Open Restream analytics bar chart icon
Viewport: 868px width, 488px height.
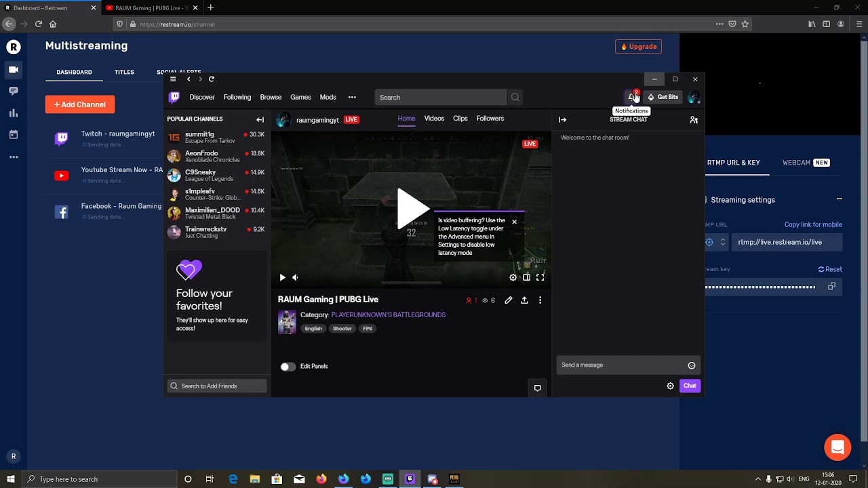tap(14, 113)
